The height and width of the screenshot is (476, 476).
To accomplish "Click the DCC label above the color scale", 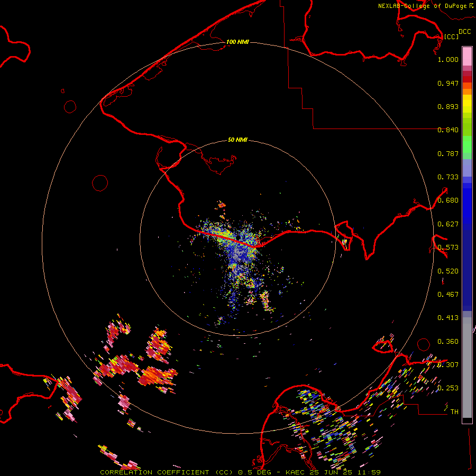I will (x=465, y=32).
